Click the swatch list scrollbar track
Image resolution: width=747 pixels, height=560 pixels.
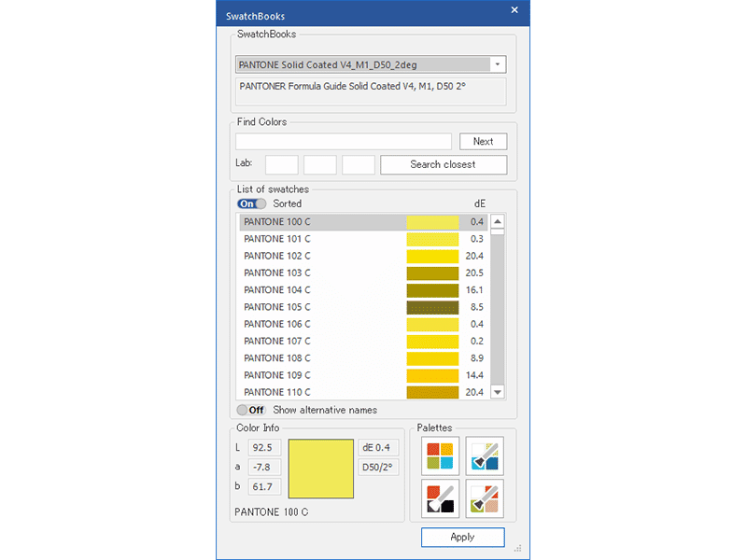498,310
